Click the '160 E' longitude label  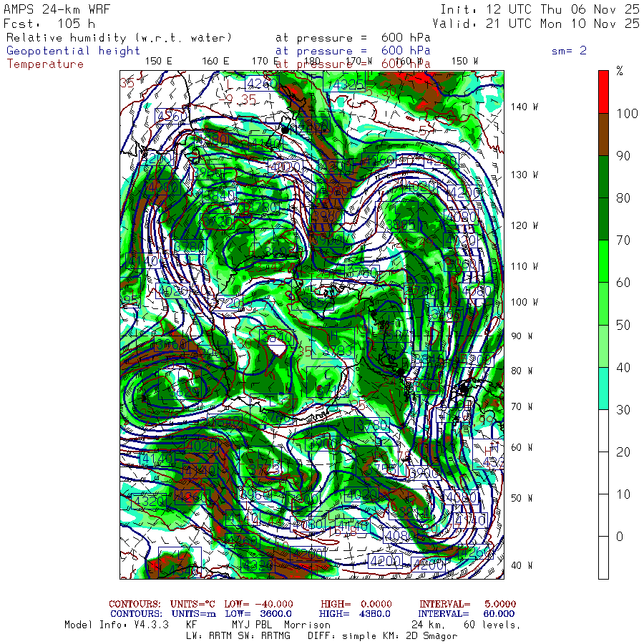click(x=215, y=62)
